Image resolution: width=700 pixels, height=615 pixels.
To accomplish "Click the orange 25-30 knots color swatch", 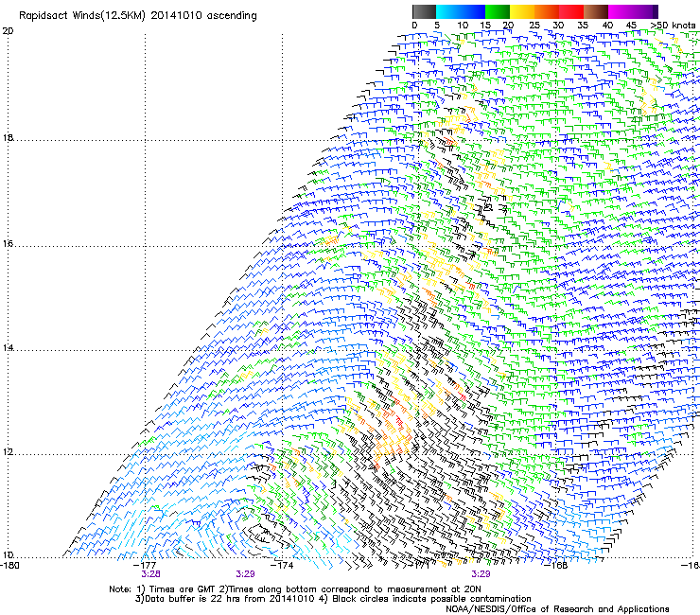I will click(x=546, y=11).
